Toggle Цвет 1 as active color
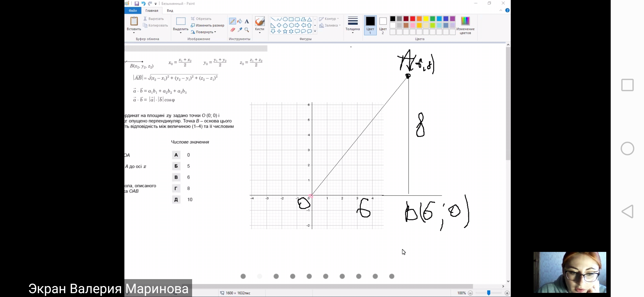644x297 pixels. pyautogui.click(x=370, y=25)
